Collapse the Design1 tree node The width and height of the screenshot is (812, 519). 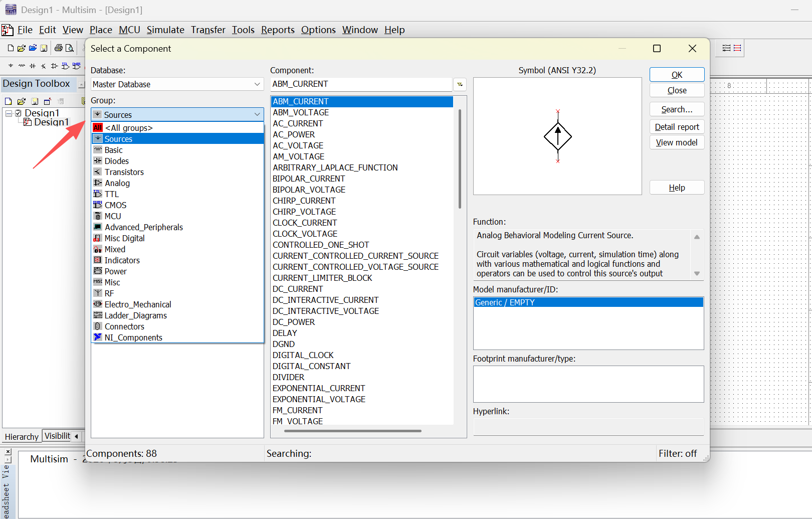(9, 113)
